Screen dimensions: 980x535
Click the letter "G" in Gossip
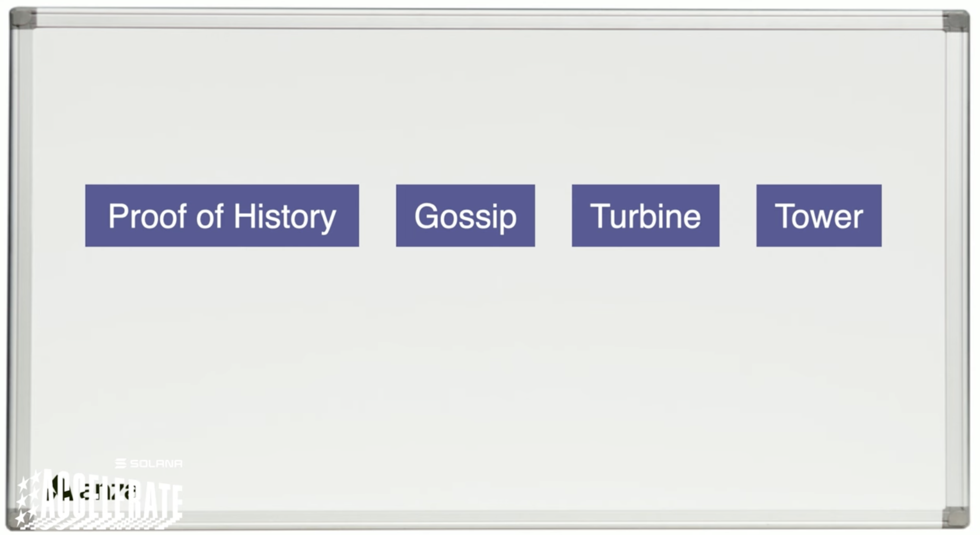pyautogui.click(x=426, y=216)
